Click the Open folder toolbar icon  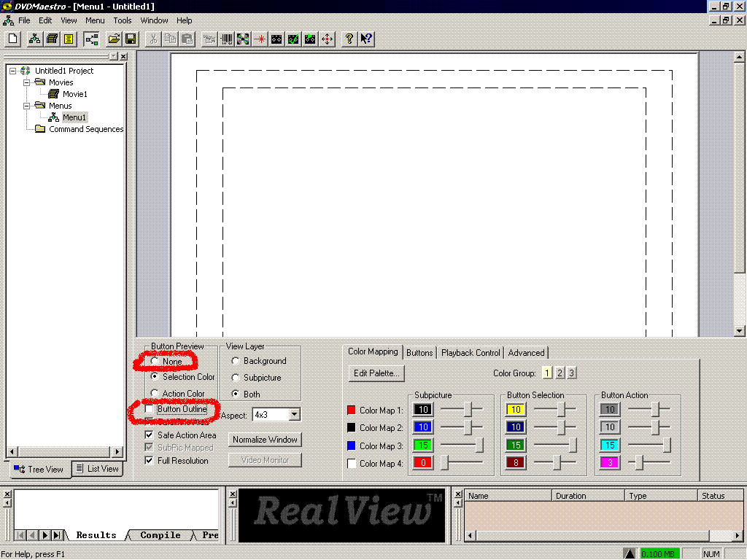[114, 39]
